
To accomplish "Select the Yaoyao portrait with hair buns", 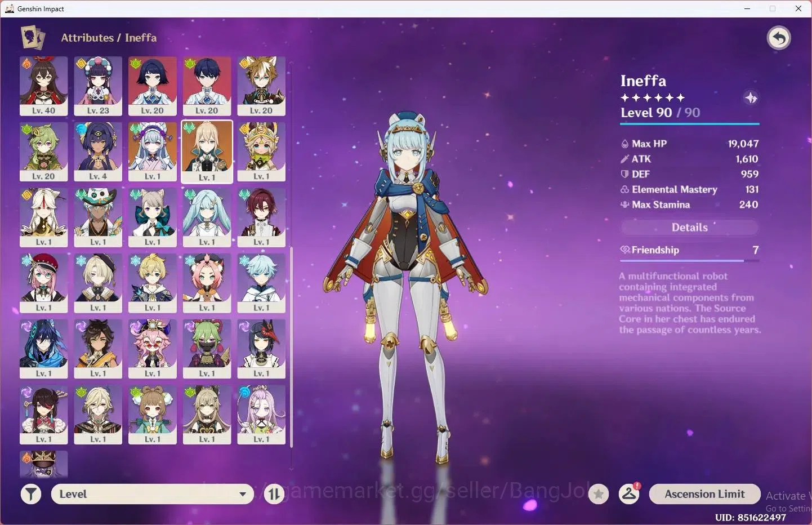I will (x=153, y=415).
